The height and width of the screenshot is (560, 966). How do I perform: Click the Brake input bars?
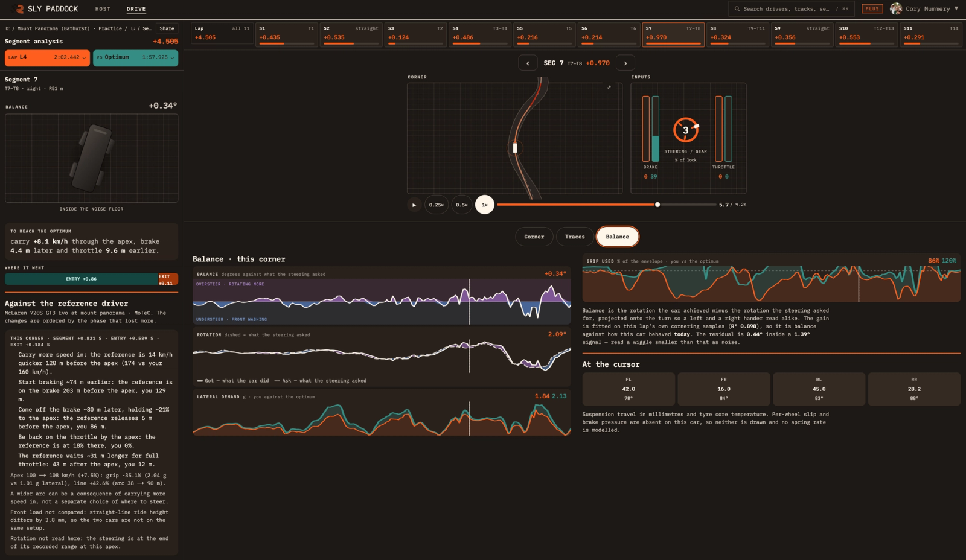pos(650,129)
